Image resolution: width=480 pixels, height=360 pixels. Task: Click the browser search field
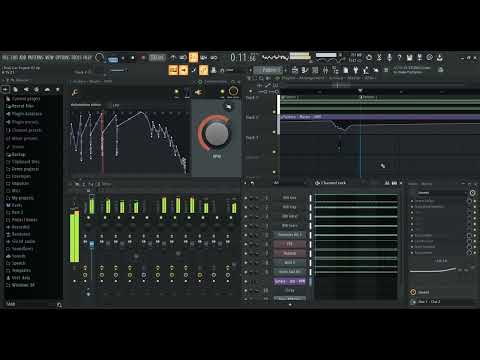pyautogui.click(x=30, y=304)
